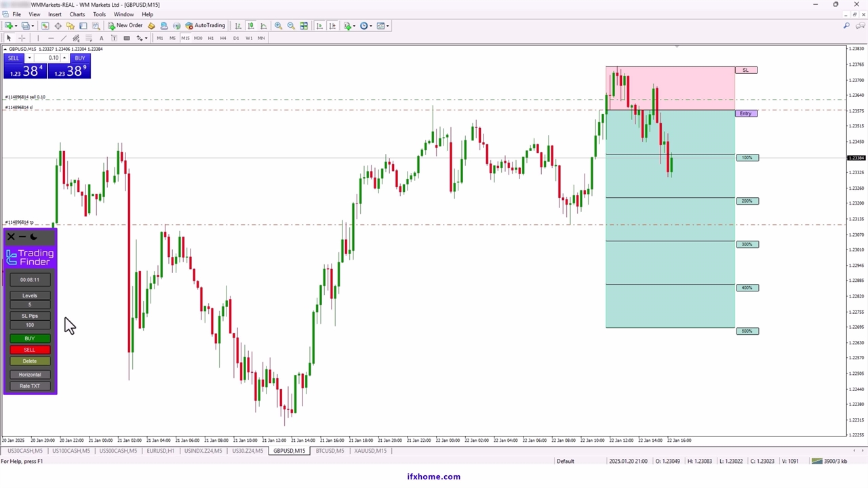The width and height of the screenshot is (868, 488).
Task: Select the text label 'A' tool
Action: 101,38
